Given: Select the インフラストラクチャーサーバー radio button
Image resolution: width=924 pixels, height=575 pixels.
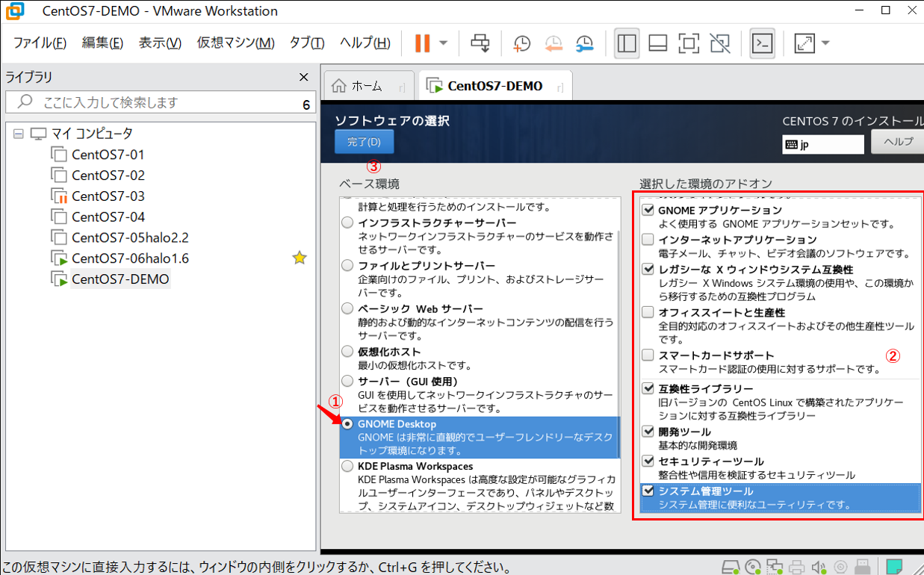Looking at the screenshot, I should (x=347, y=223).
